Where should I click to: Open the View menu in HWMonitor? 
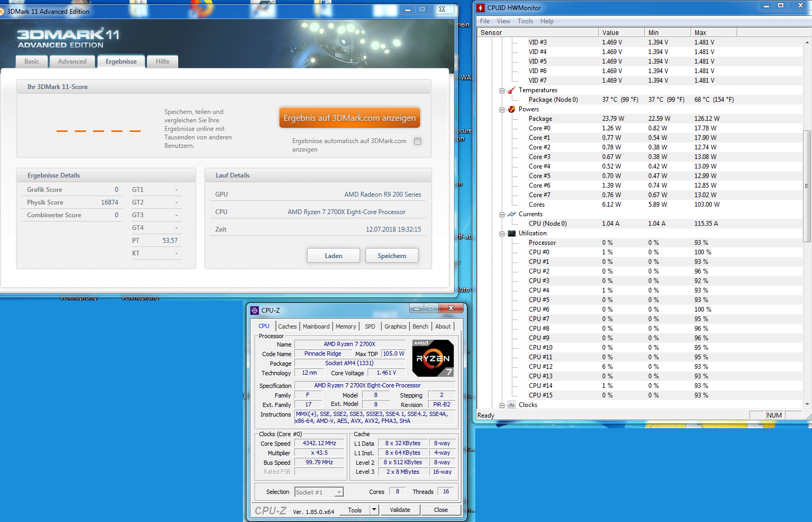(503, 21)
